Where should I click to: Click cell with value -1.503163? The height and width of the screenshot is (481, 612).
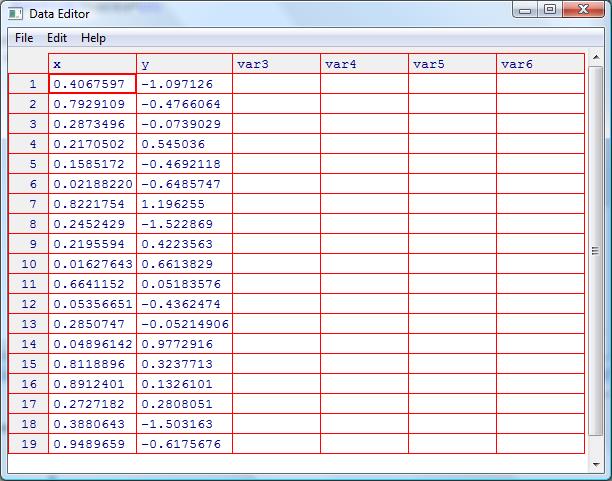[185, 424]
